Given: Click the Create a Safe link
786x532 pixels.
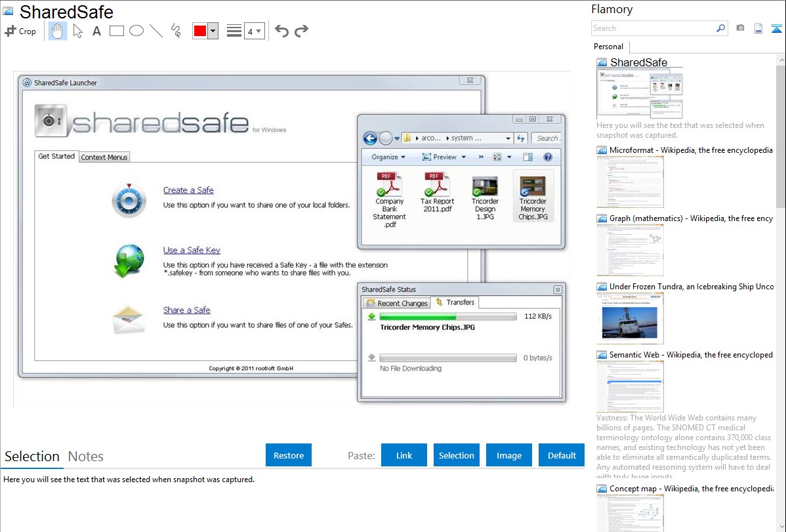Looking at the screenshot, I should tap(188, 190).
